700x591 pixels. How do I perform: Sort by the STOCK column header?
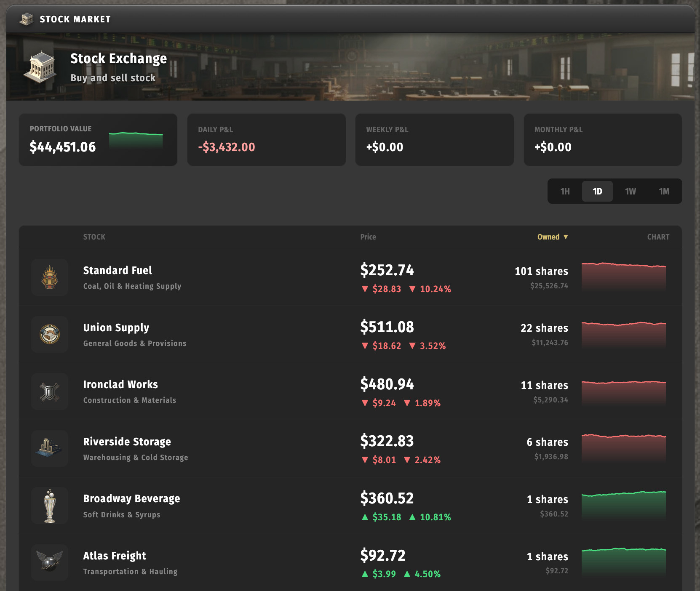[x=94, y=237]
